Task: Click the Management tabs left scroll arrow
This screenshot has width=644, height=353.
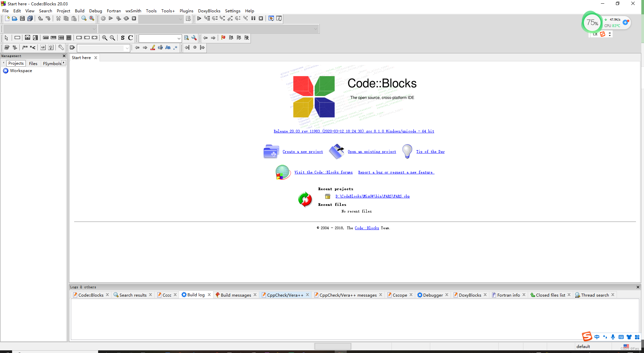Action: point(3,63)
